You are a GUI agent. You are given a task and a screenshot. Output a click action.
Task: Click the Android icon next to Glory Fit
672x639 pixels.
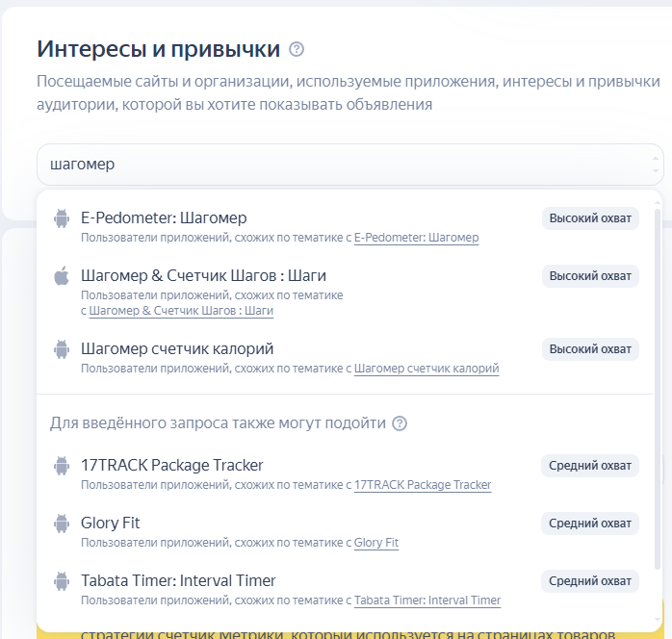click(62, 524)
